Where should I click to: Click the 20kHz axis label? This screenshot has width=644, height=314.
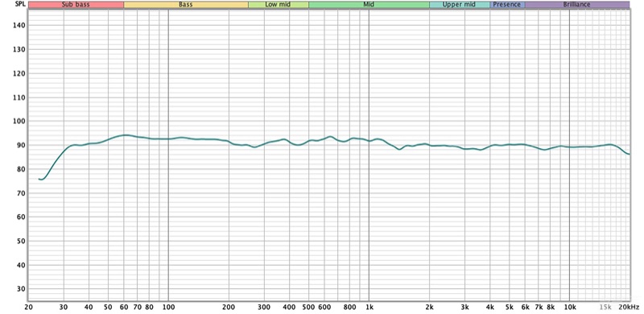[629, 307]
